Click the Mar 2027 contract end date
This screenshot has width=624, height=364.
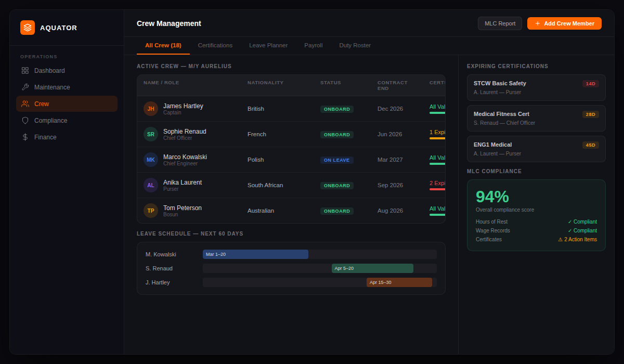coord(390,160)
